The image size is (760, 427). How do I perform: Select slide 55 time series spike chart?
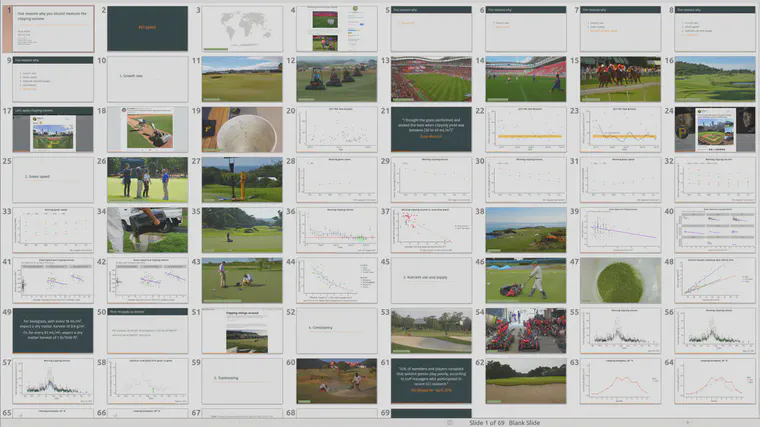620,331
